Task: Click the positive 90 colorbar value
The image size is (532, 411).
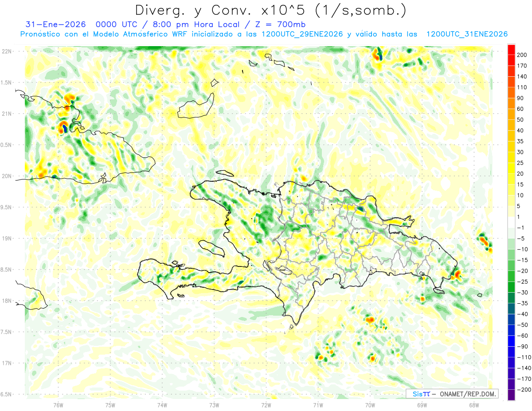Action: [521, 98]
